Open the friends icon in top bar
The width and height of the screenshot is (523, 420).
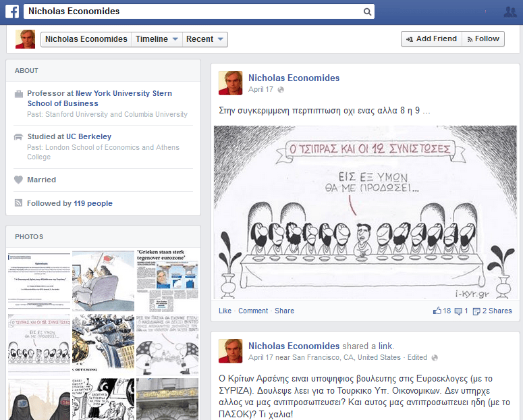tap(510, 12)
